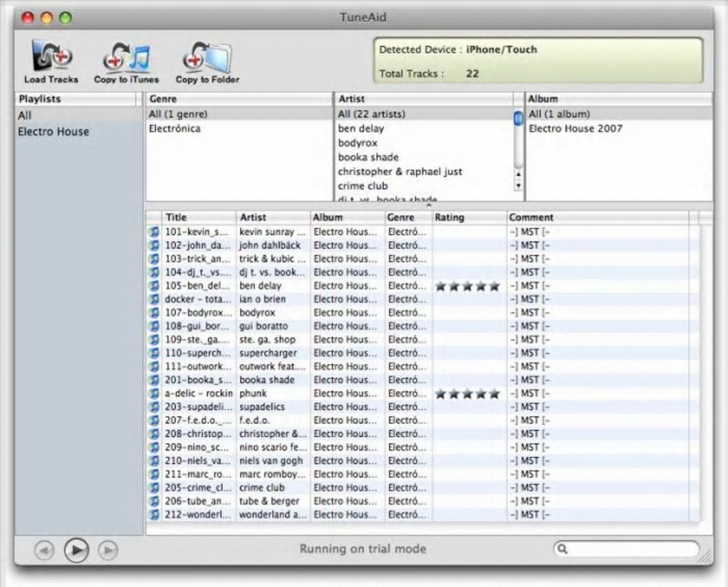Sort tracks by the Rating column header
The image size is (728, 587).
(x=469, y=217)
